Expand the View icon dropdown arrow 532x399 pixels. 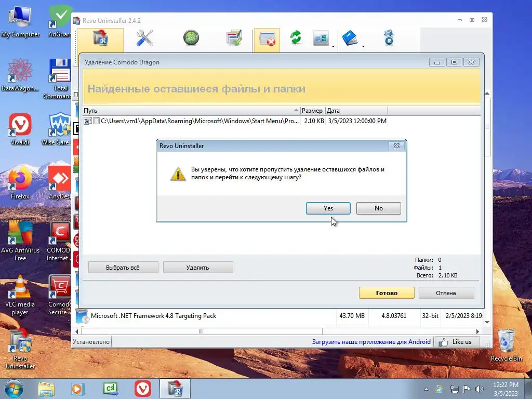(x=333, y=46)
